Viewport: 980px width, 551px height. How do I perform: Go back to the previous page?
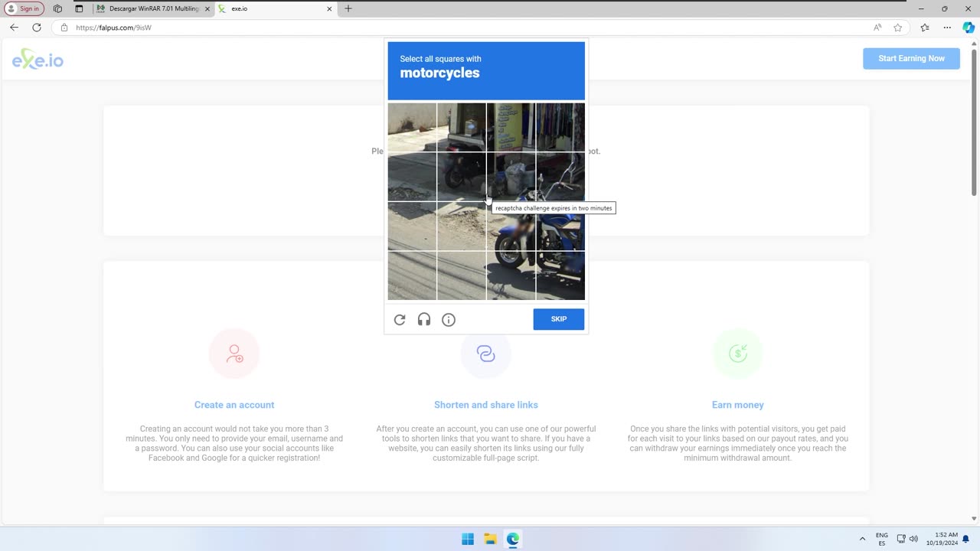coord(14,28)
